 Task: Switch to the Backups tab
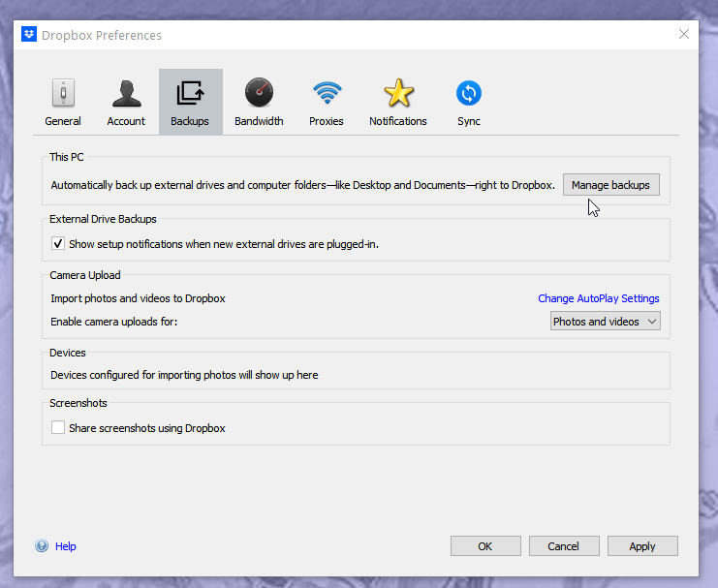(190, 102)
